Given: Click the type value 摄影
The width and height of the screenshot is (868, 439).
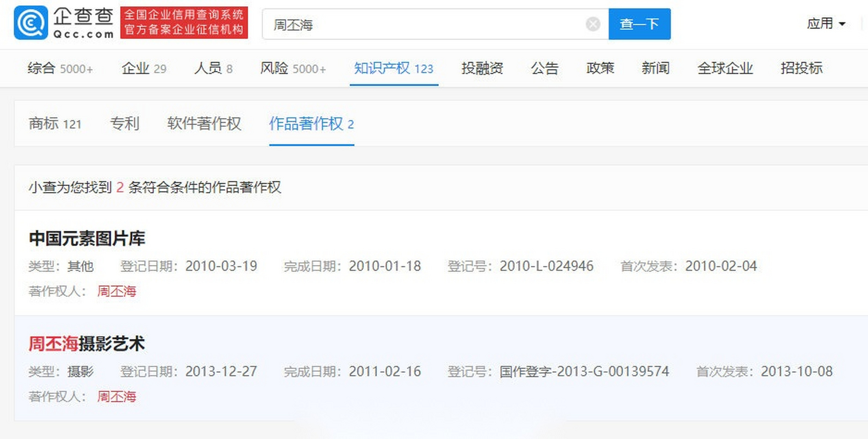Looking at the screenshot, I should [80, 371].
